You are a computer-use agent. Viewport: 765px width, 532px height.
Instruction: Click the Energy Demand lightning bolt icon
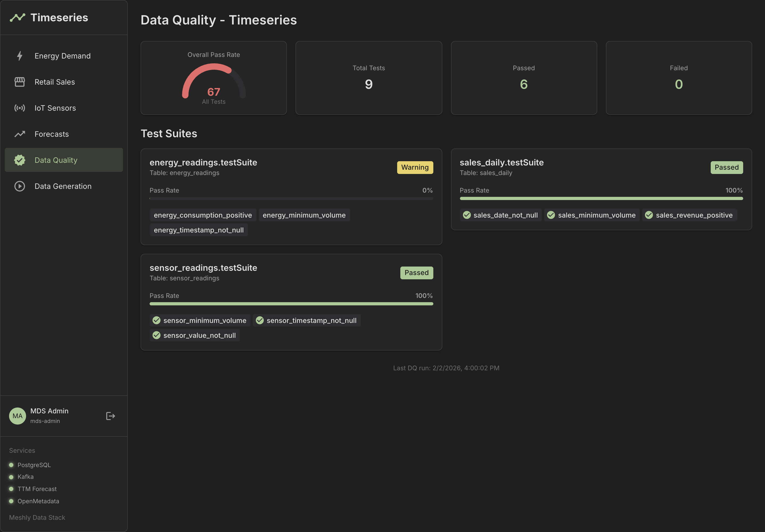click(x=20, y=56)
